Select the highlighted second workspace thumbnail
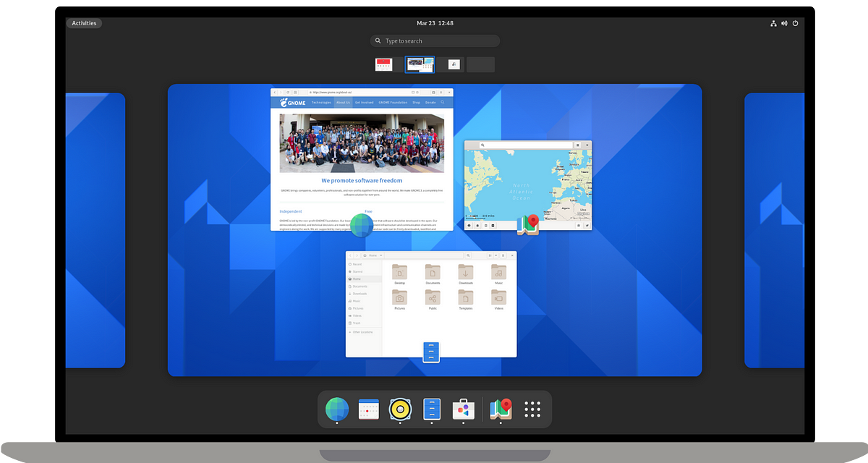The width and height of the screenshot is (868, 463). point(420,64)
